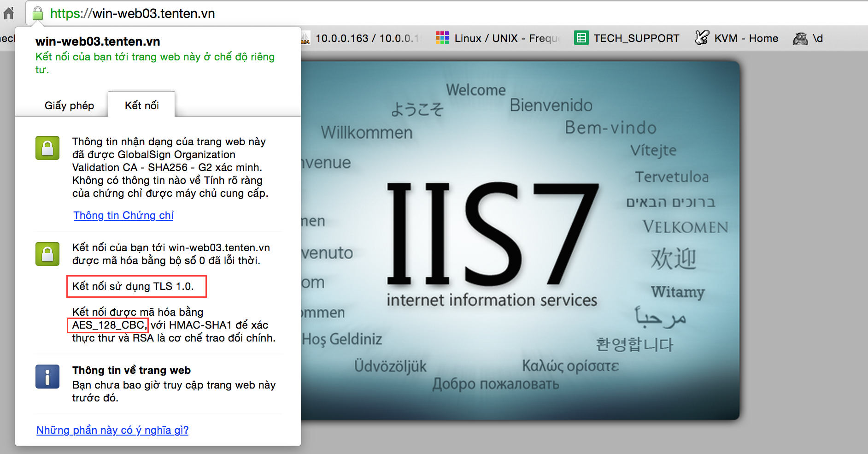Click the 'Willkommen' word on IIS image
Screen dimensions: 868x454
[367, 133]
